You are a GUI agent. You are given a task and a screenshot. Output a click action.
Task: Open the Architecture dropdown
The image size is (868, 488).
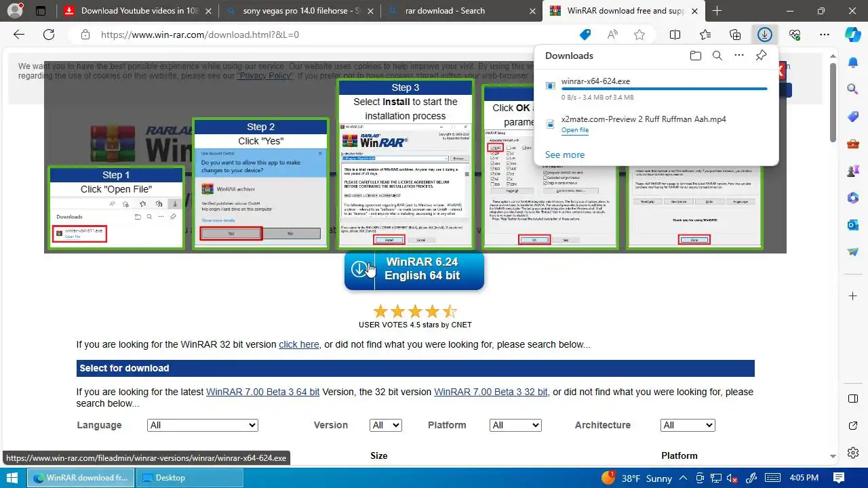point(688,425)
